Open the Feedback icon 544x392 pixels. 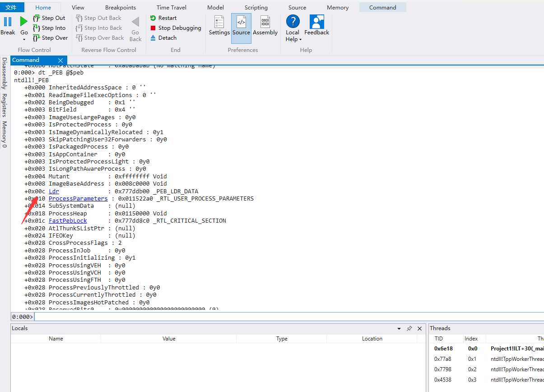click(x=316, y=23)
